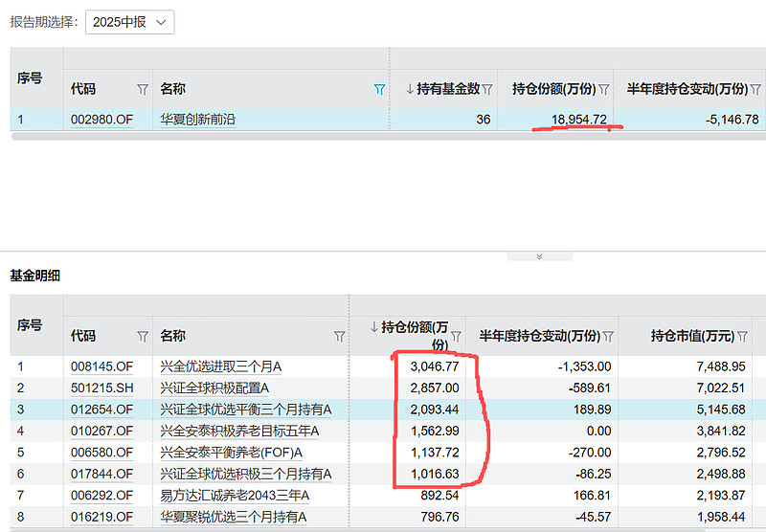766x532 pixels.
Task: Open fund code 006292.OF link
Action: coord(101,496)
